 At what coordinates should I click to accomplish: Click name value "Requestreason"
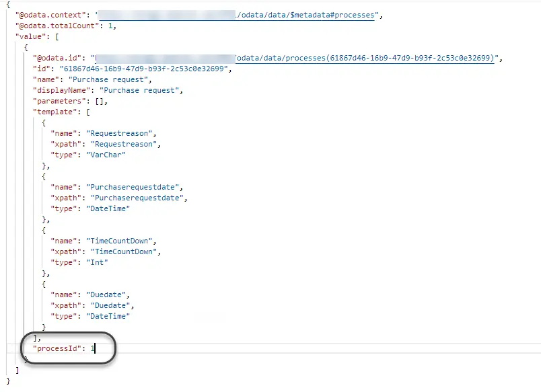(119, 133)
